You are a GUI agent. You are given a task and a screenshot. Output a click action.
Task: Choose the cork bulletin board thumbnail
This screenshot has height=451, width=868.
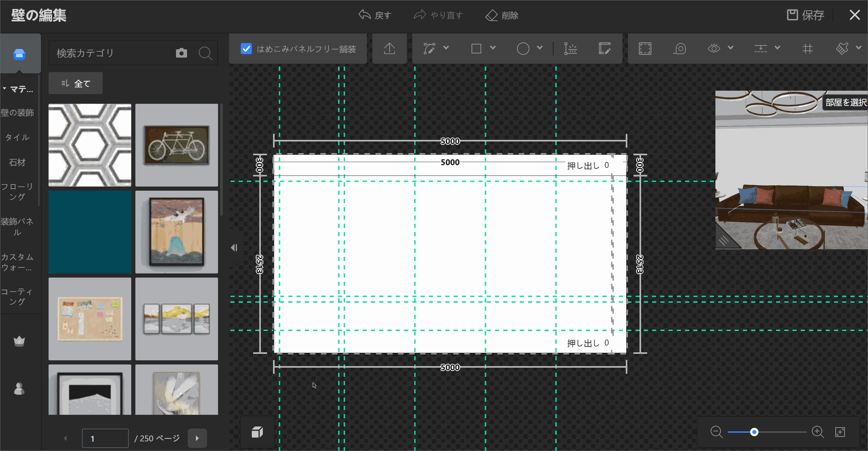coord(90,319)
